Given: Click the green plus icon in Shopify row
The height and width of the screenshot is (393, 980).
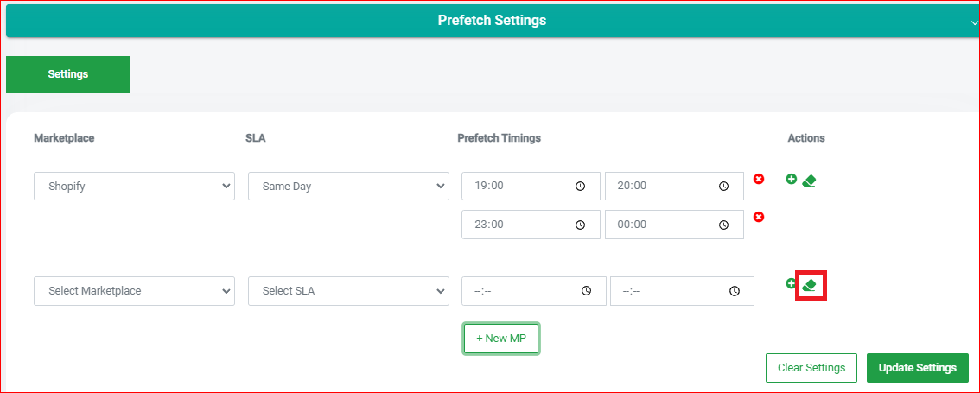Looking at the screenshot, I should coord(792,180).
